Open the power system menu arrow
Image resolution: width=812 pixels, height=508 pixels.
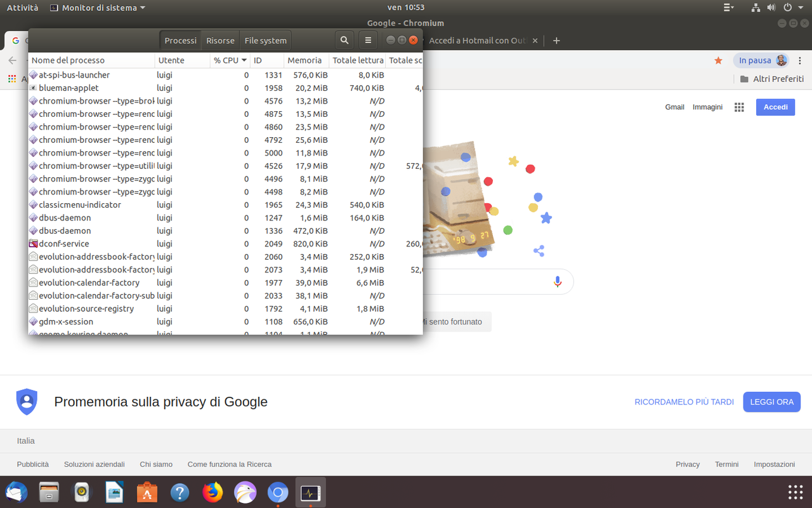pos(802,8)
